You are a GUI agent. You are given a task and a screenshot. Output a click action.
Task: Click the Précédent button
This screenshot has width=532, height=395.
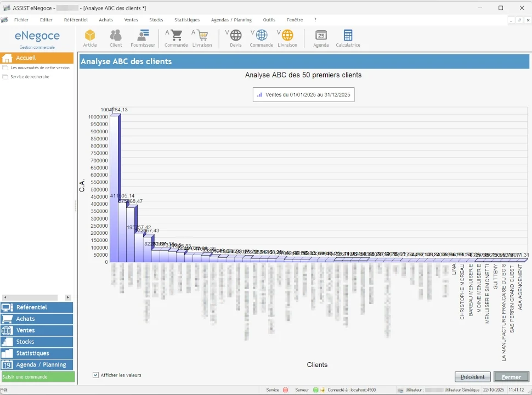(x=472, y=377)
